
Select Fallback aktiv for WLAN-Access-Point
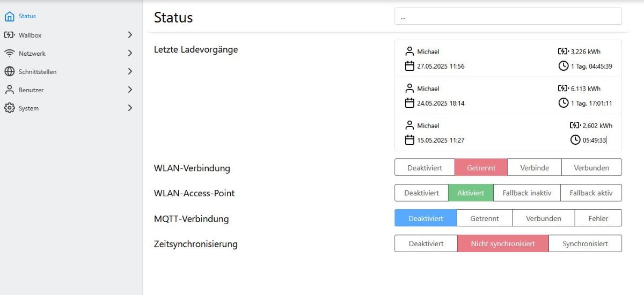click(591, 193)
